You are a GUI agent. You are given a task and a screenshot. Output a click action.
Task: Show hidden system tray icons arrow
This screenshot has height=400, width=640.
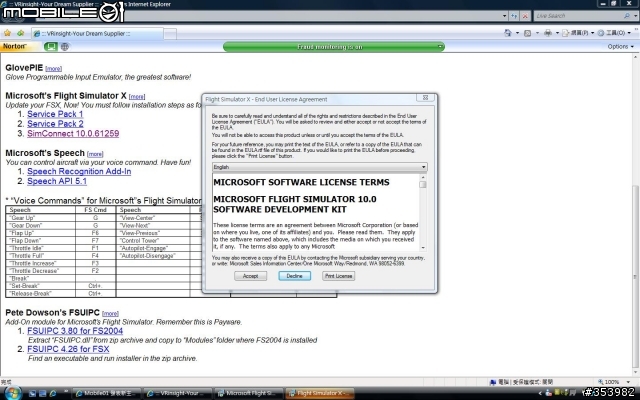point(540,393)
